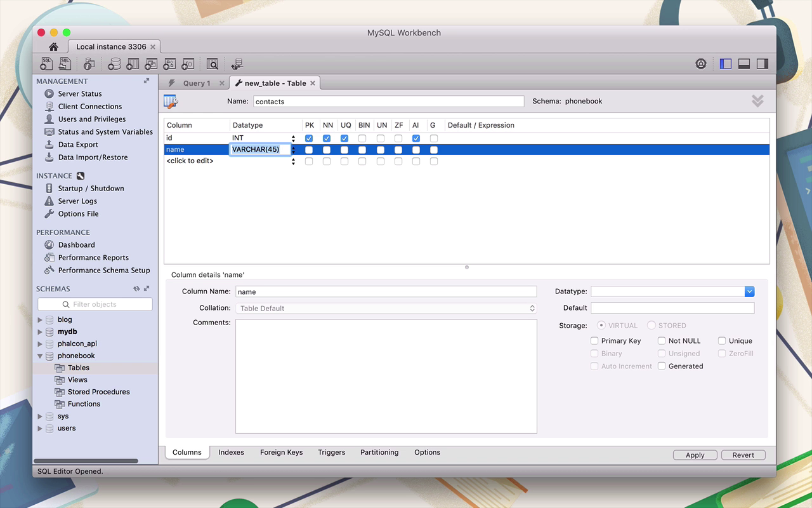This screenshot has height=508, width=812.
Task: Open Data Import/Restore
Action: (x=93, y=157)
